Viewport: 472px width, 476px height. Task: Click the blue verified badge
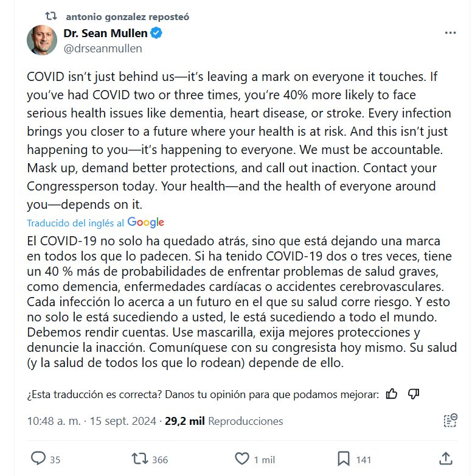click(x=156, y=33)
